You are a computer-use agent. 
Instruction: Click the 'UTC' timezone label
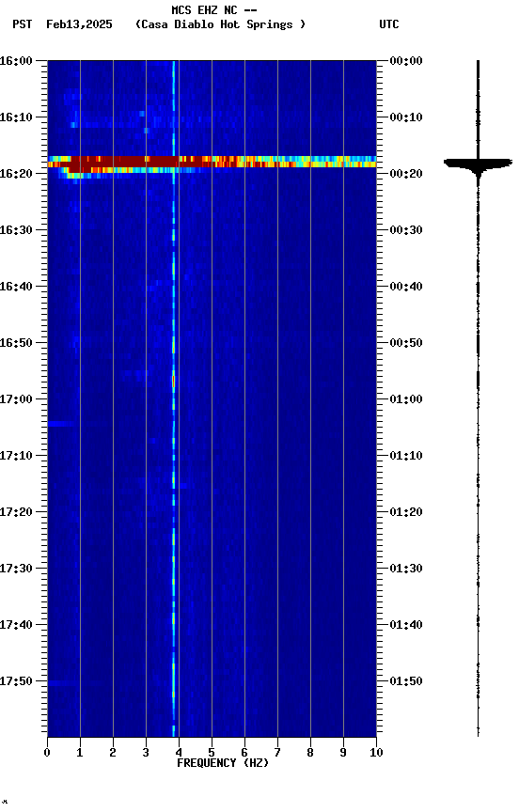pyautogui.click(x=389, y=24)
